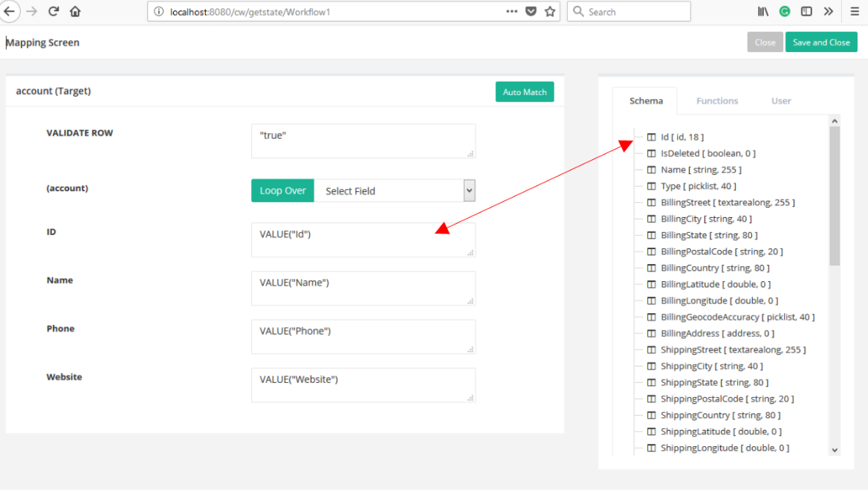Click the Auto Match button
The image size is (868, 499).
click(x=525, y=91)
